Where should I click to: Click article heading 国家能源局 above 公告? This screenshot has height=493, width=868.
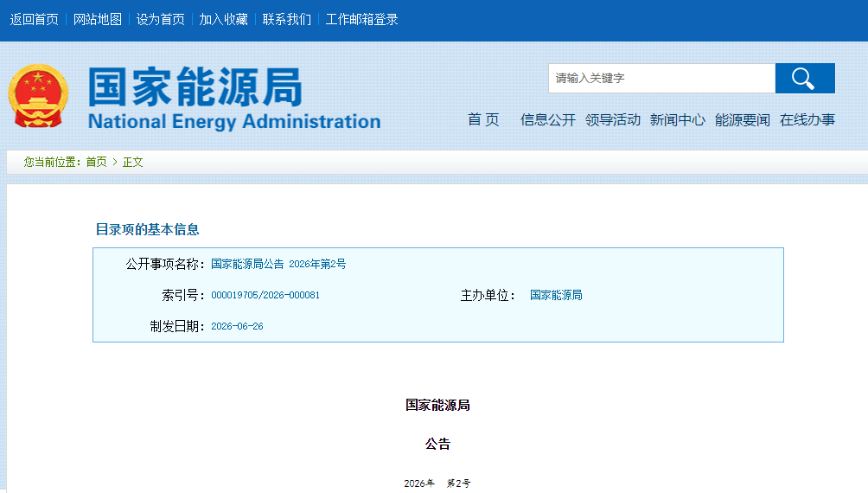tap(437, 405)
